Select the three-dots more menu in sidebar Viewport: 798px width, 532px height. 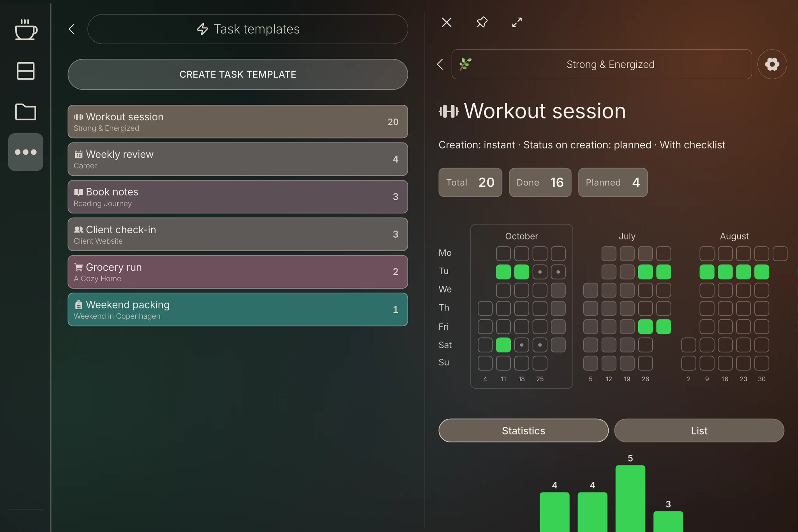pyautogui.click(x=26, y=152)
